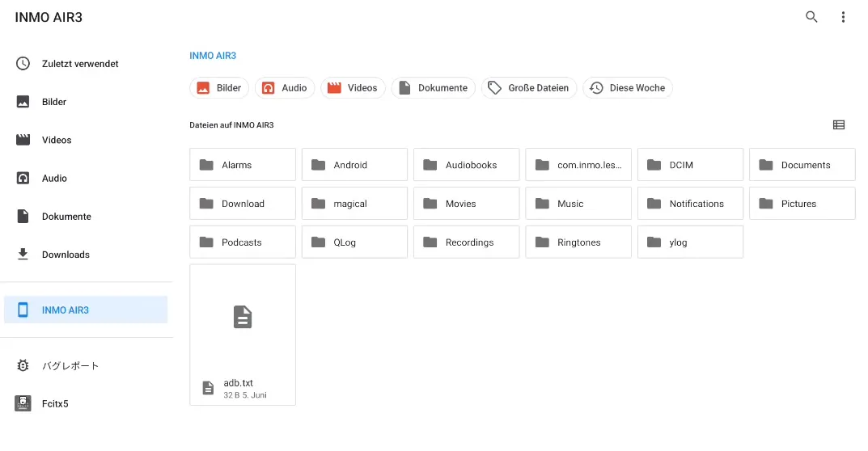Click the INMO AIR3 breadcrumb link

tap(213, 56)
